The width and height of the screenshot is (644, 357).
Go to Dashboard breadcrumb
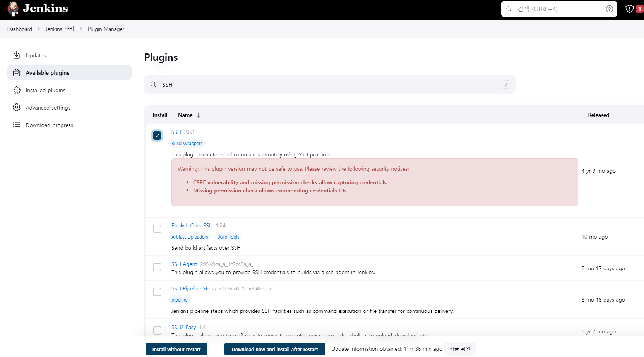[x=20, y=29]
